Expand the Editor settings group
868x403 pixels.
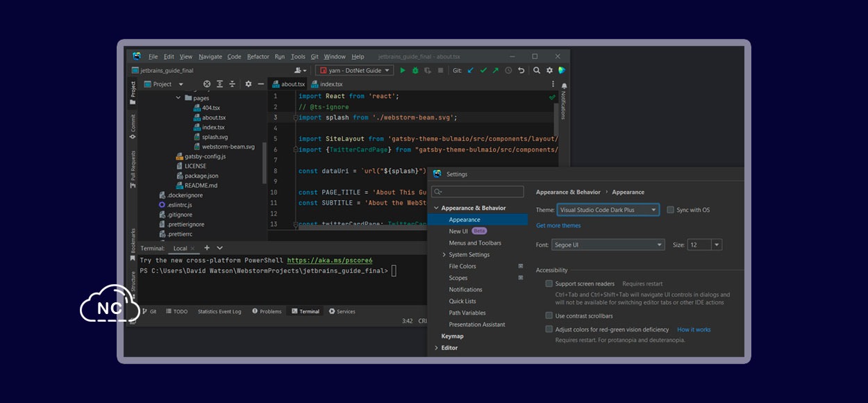pyautogui.click(x=436, y=348)
